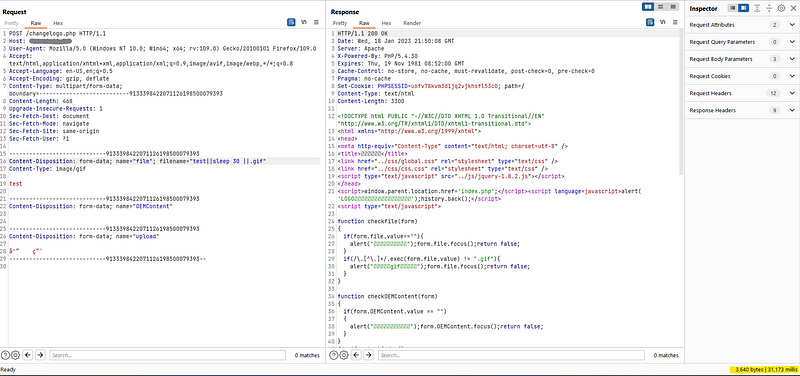Toggle message actions icon in Response toolbar

(650, 22)
